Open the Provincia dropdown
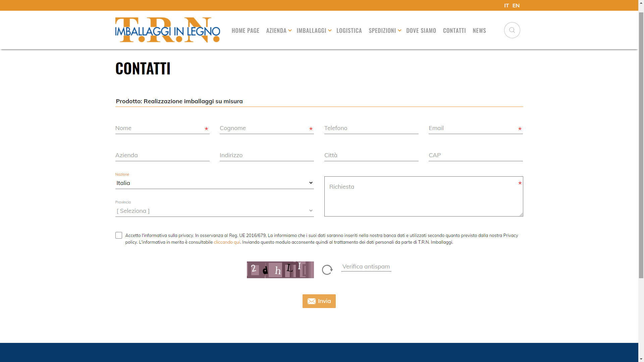Viewport: 644px width, 362px height. [214, 211]
